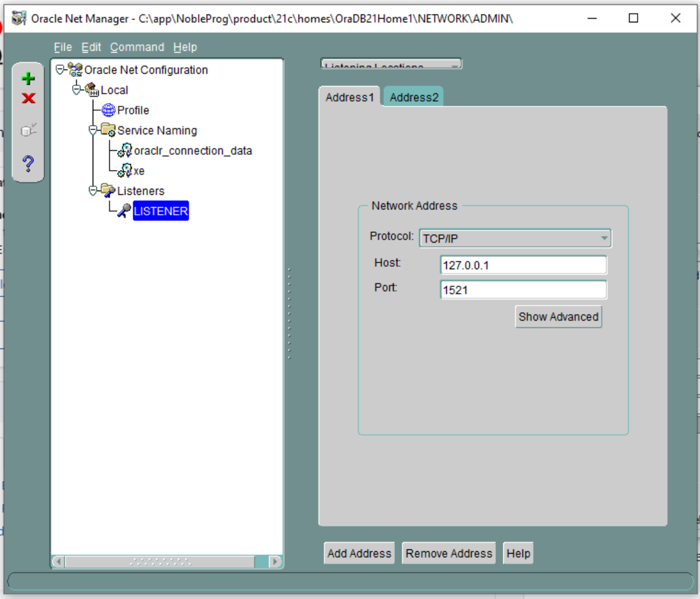Viewport: 700px width, 599px height.
Task: Click the Show Advanced button
Action: (558, 316)
